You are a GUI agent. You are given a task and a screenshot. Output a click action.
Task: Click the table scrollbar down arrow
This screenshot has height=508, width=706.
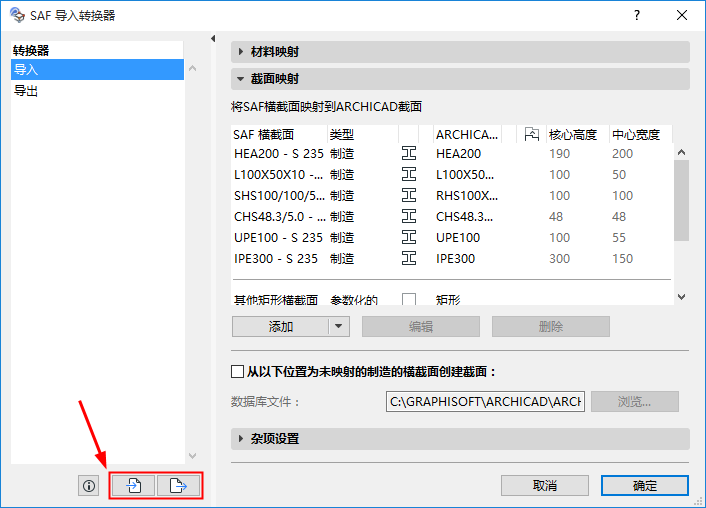point(682,297)
